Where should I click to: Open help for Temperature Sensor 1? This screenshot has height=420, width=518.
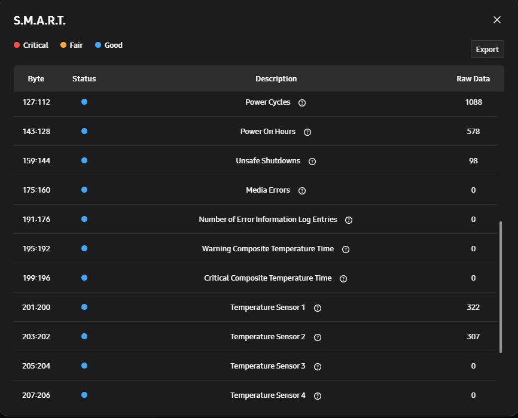click(x=318, y=308)
